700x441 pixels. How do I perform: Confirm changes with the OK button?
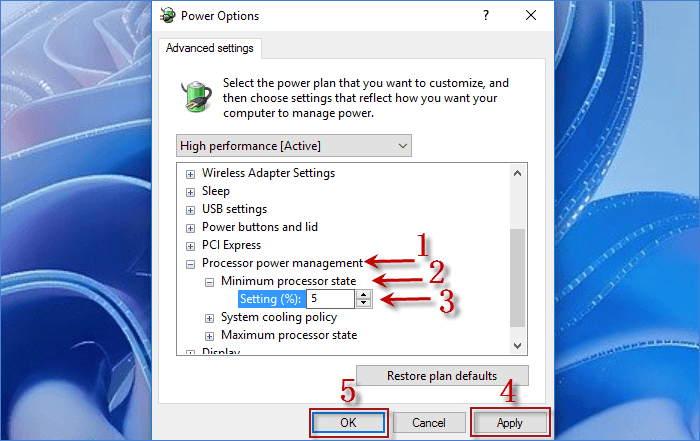coord(348,423)
